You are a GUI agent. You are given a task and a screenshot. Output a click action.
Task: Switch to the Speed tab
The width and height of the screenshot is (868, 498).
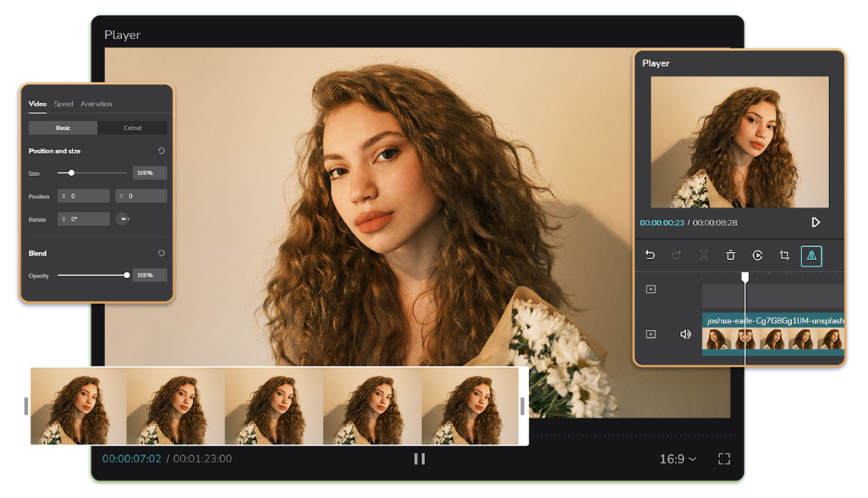click(64, 103)
